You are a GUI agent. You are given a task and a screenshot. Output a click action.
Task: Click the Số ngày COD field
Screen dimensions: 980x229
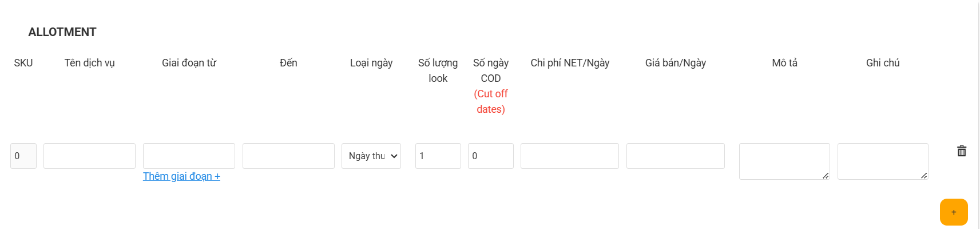491,156
